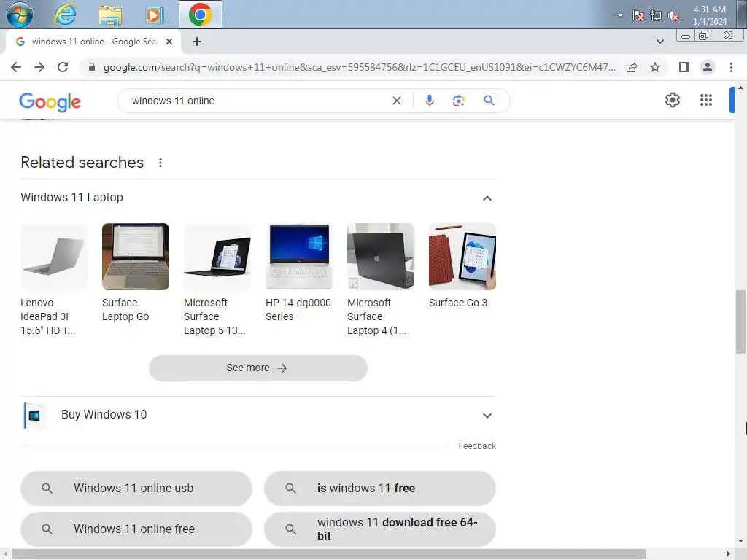Screen dimensions: 747x560
Task: Open Chrome three-dot menu
Action: 731,67
